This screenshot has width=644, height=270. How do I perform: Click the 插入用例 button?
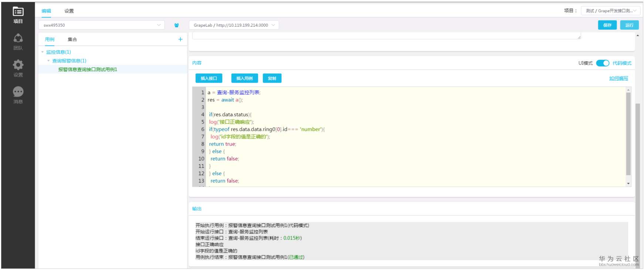244,78
